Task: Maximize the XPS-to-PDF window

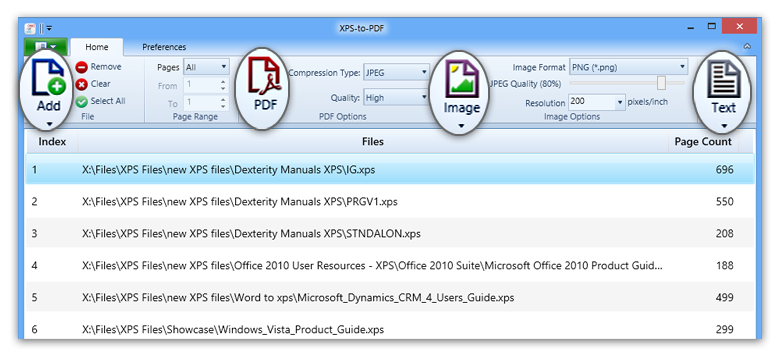Action: tap(712, 26)
